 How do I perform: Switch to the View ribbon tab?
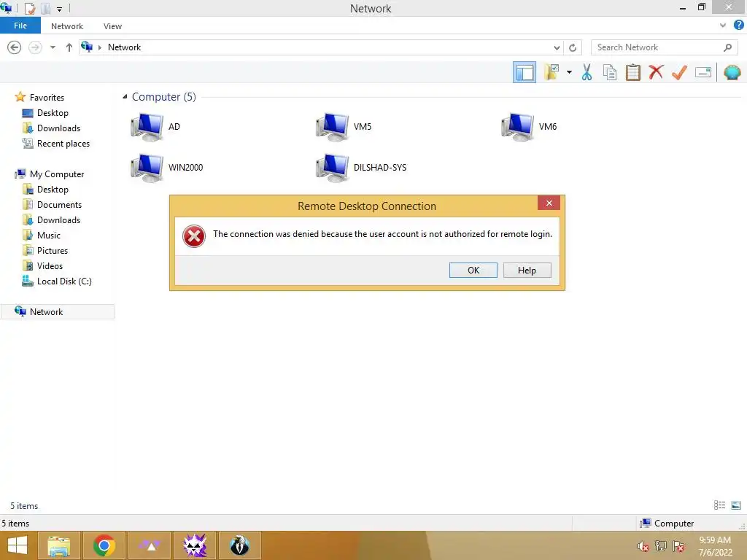click(112, 26)
